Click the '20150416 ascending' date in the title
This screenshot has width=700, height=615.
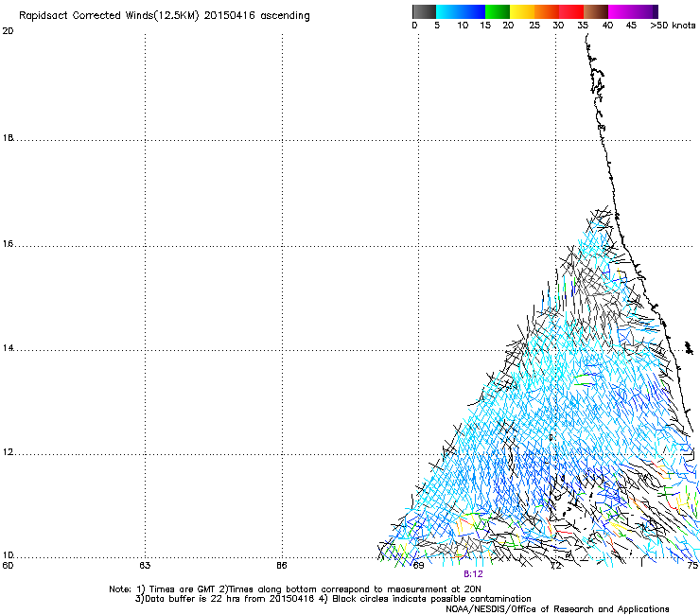[256, 16]
